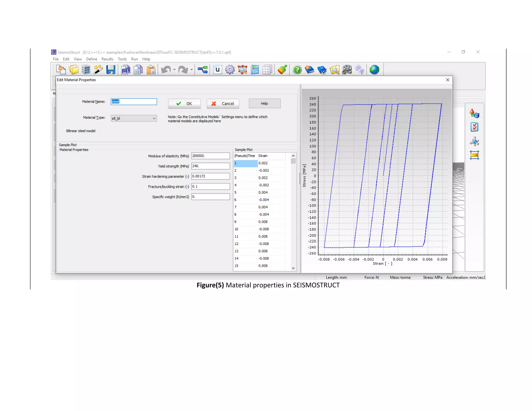Open the File menu

tap(56, 59)
